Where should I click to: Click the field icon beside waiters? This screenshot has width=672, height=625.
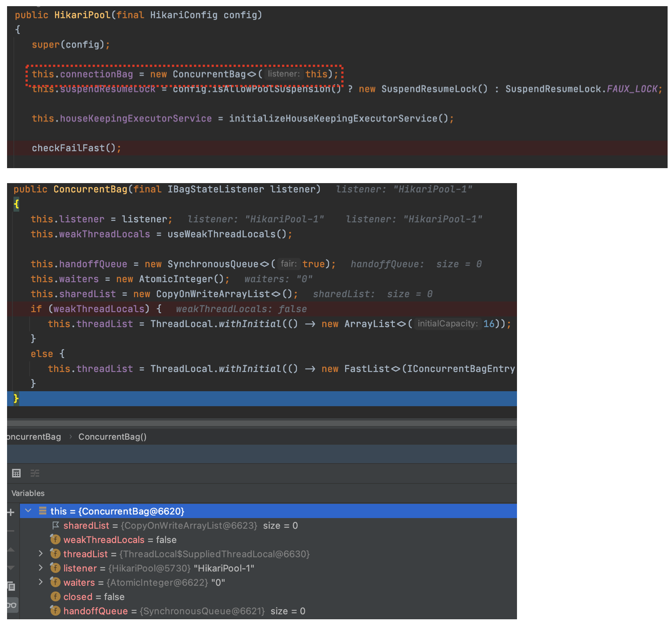(x=55, y=582)
